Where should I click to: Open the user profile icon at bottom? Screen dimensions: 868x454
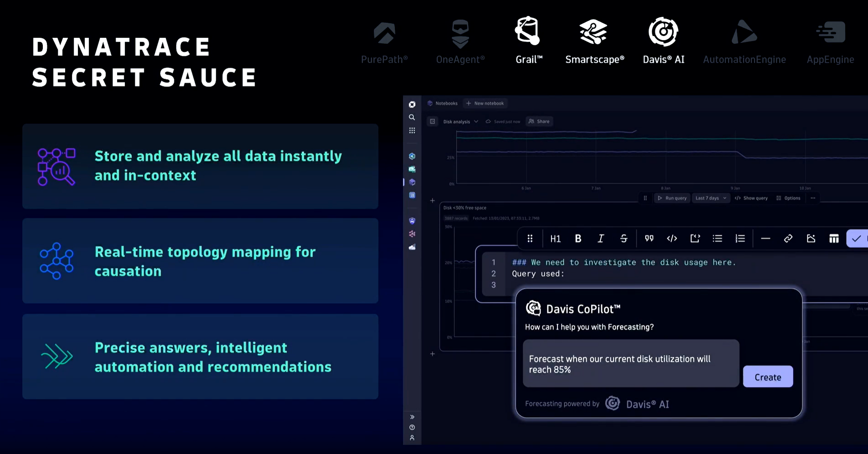click(x=412, y=438)
